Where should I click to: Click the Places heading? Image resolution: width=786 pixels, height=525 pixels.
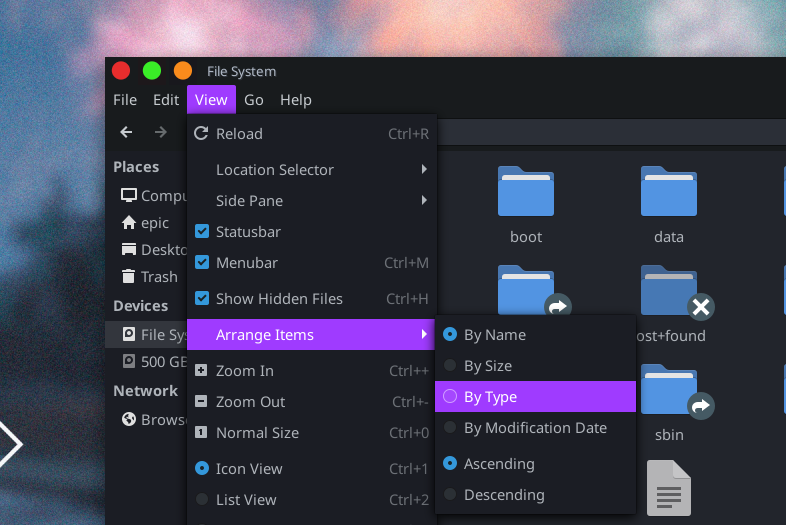tap(136, 167)
